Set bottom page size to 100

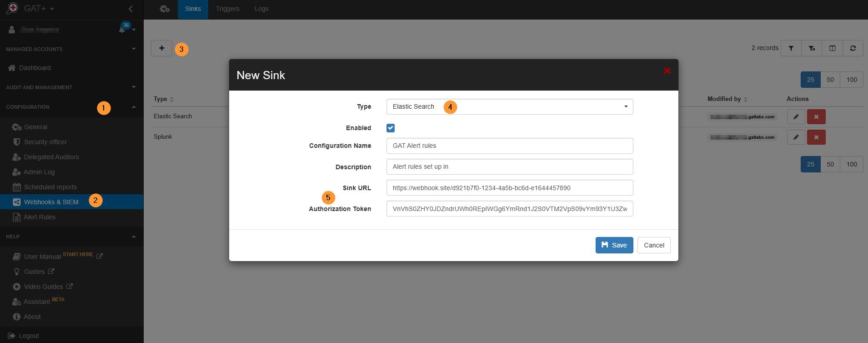(x=852, y=164)
